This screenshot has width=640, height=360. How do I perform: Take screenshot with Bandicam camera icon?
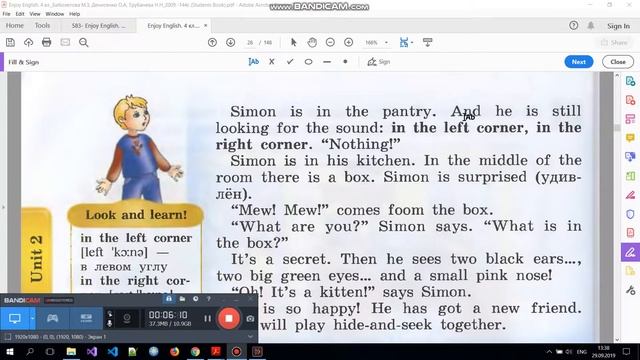tap(250, 318)
